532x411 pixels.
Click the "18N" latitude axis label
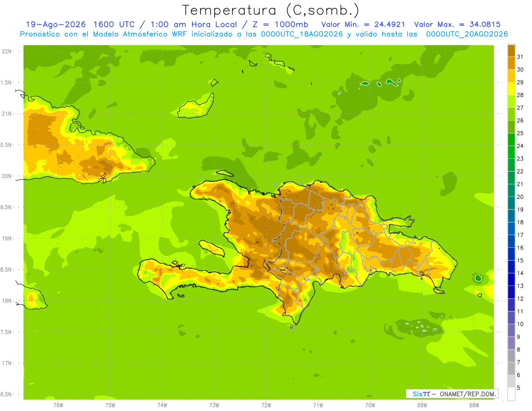coord(7,301)
